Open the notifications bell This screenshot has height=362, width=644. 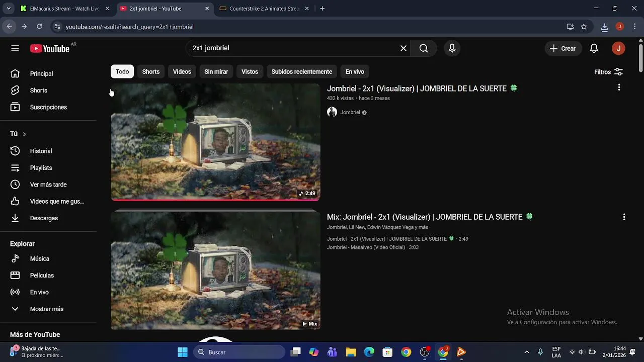(594, 48)
